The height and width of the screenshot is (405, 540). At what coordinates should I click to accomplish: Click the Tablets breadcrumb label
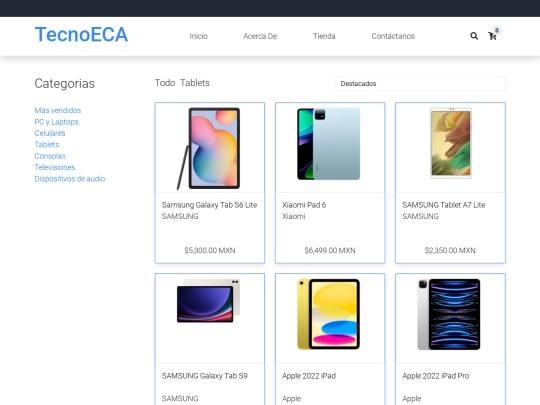[195, 83]
